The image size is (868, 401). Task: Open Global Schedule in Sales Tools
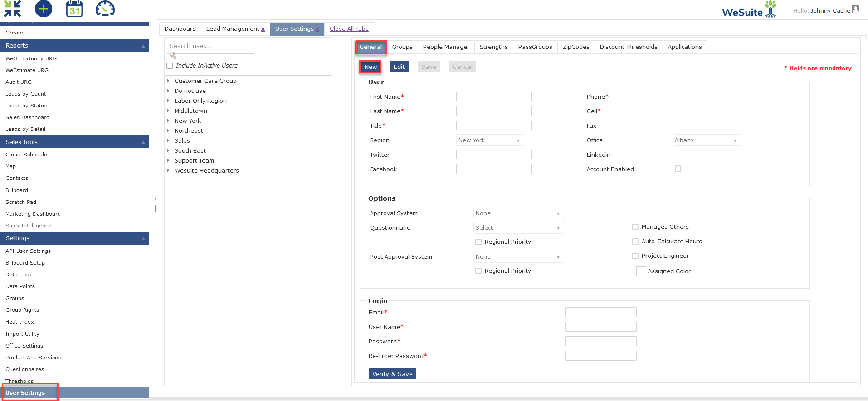26,155
